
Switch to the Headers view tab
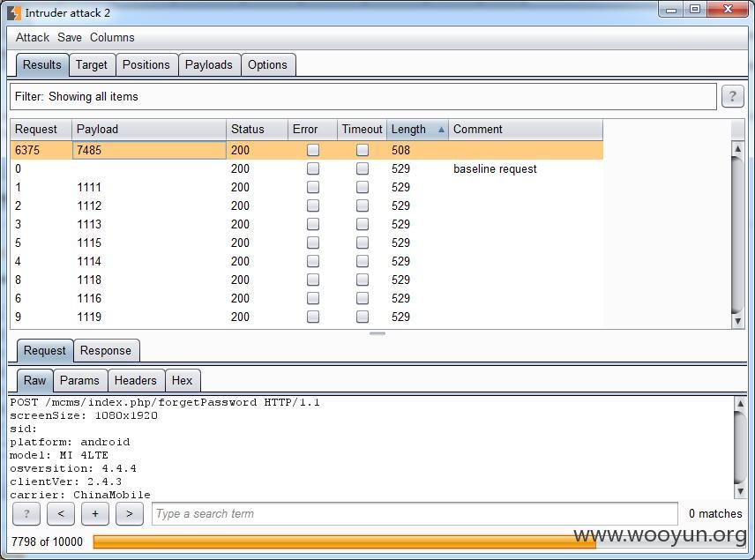pos(136,380)
